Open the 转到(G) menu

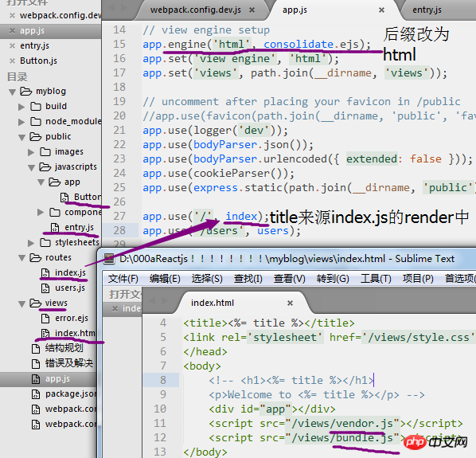(333, 279)
